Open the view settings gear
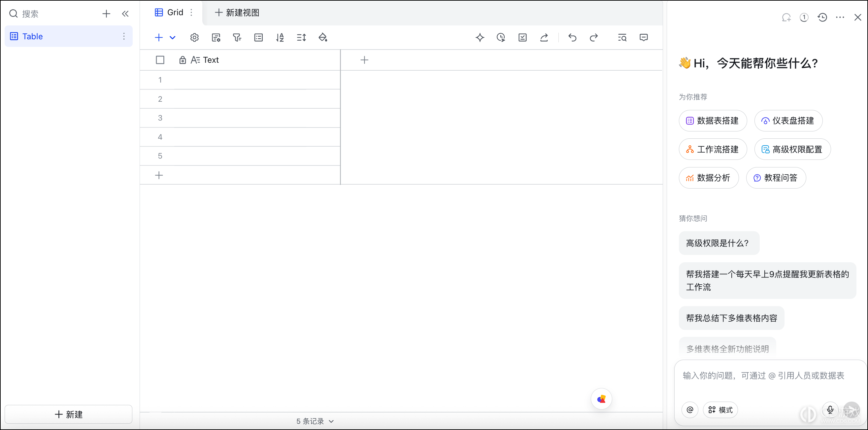The width and height of the screenshot is (868, 430). [x=194, y=37]
